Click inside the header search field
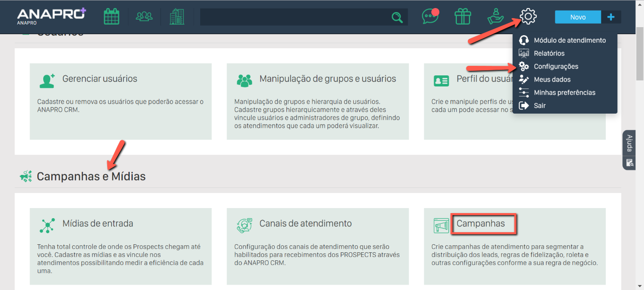This screenshot has height=290, width=644. tap(294, 17)
